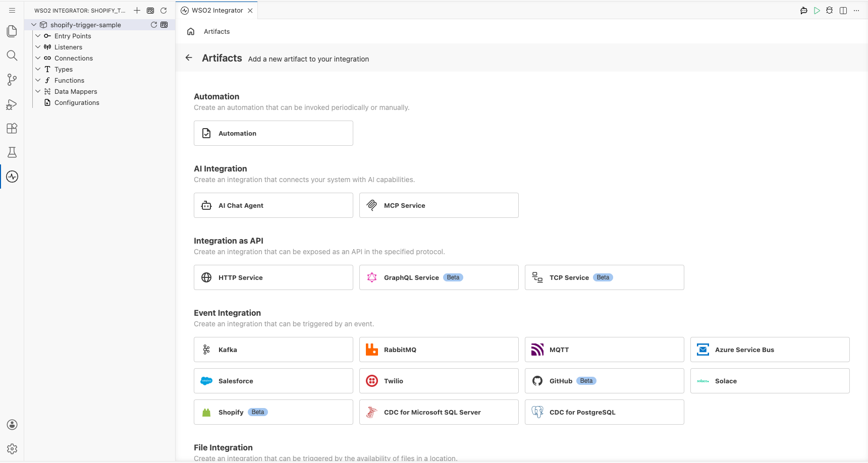Image resolution: width=868 pixels, height=463 pixels.
Task: Click the plus icon in sidebar header
Action: click(x=137, y=10)
